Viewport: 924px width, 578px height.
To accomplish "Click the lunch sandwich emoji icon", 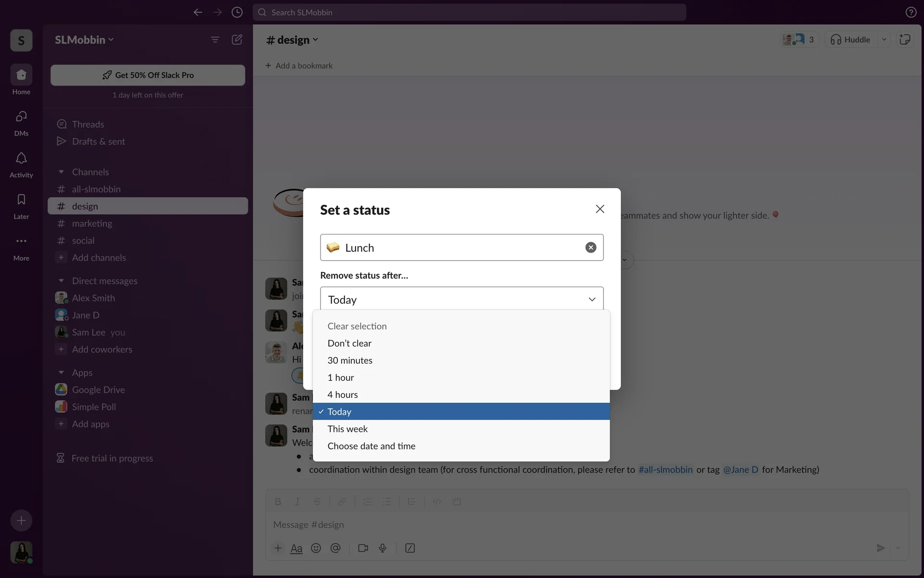I will (x=333, y=248).
